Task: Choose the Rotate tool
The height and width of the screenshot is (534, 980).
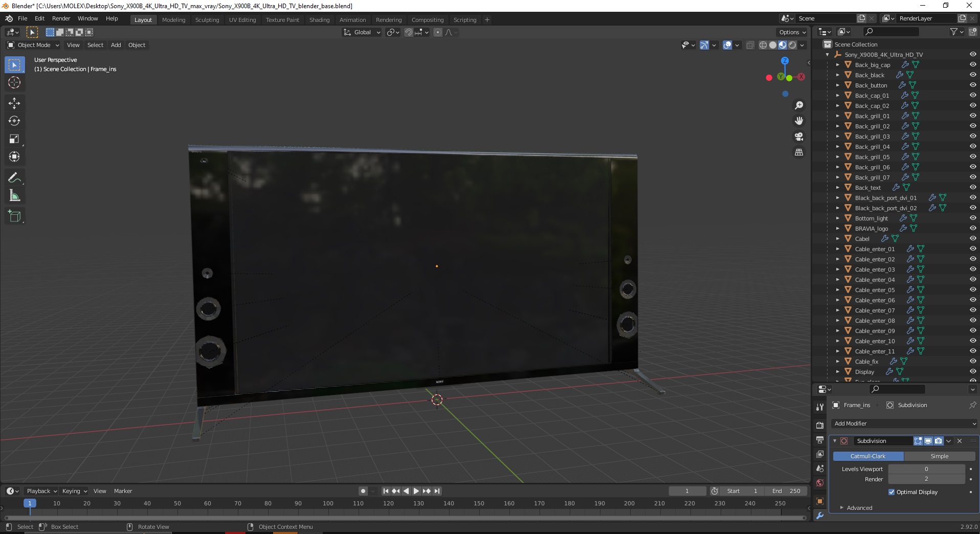Action: 14,121
